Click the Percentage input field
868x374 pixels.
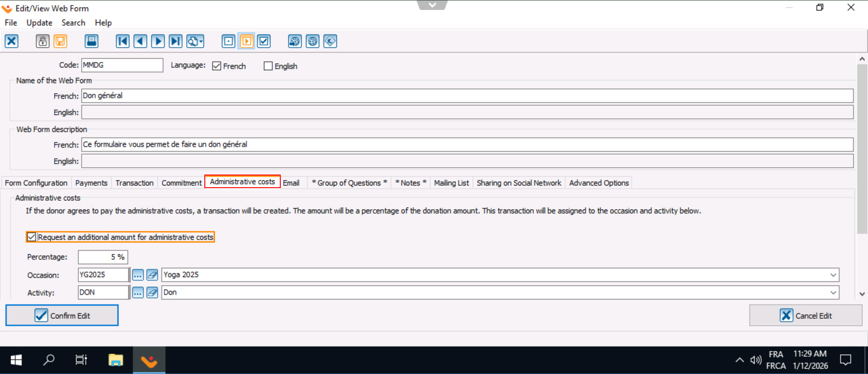103,257
